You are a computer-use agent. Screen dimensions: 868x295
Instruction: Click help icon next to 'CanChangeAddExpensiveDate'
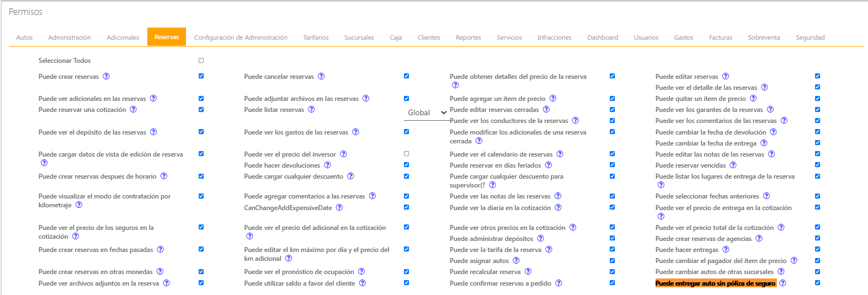click(339, 208)
